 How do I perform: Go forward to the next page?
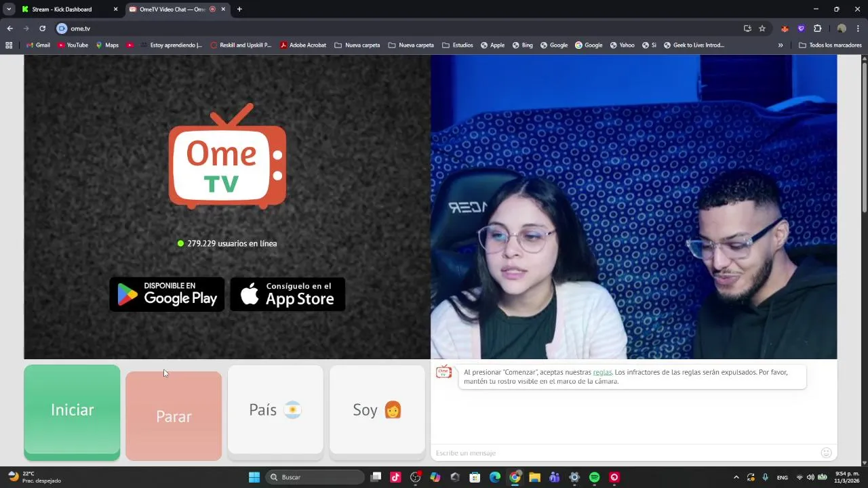[x=26, y=28]
